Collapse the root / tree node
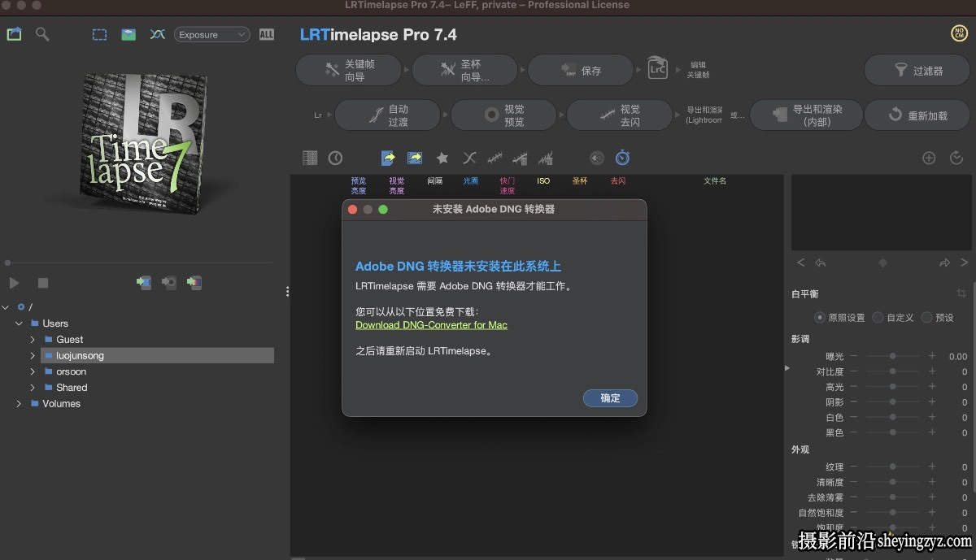 [x=7, y=307]
